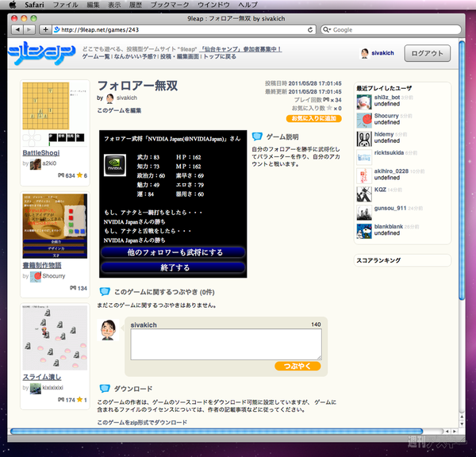Click the このゲームを編集 link
This screenshot has height=457, width=476.
(x=119, y=110)
